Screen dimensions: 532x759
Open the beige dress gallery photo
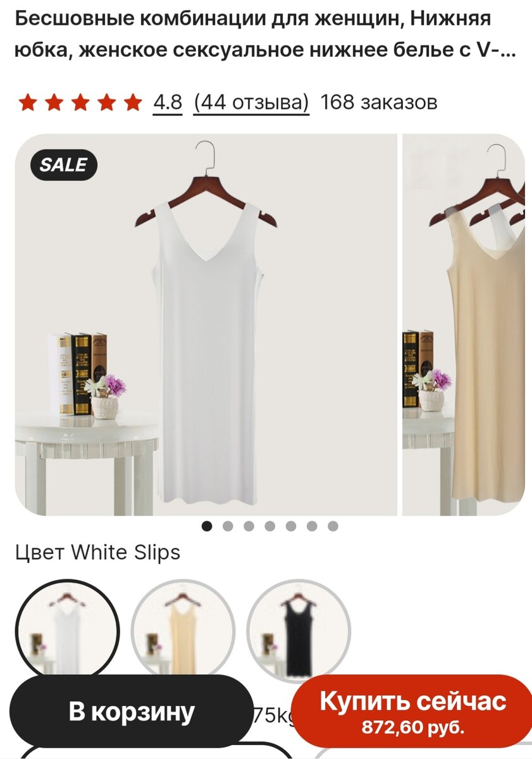pyautogui.click(x=464, y=324)
